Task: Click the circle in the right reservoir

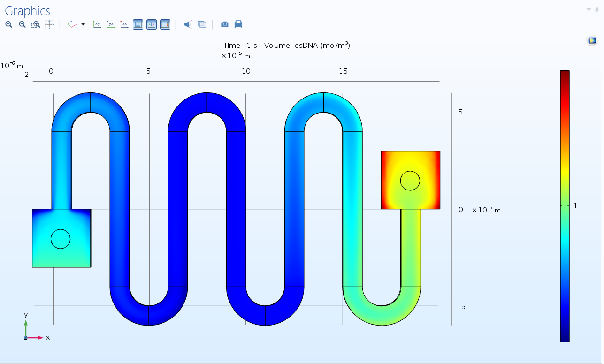Action: click(x=410, y=181)
